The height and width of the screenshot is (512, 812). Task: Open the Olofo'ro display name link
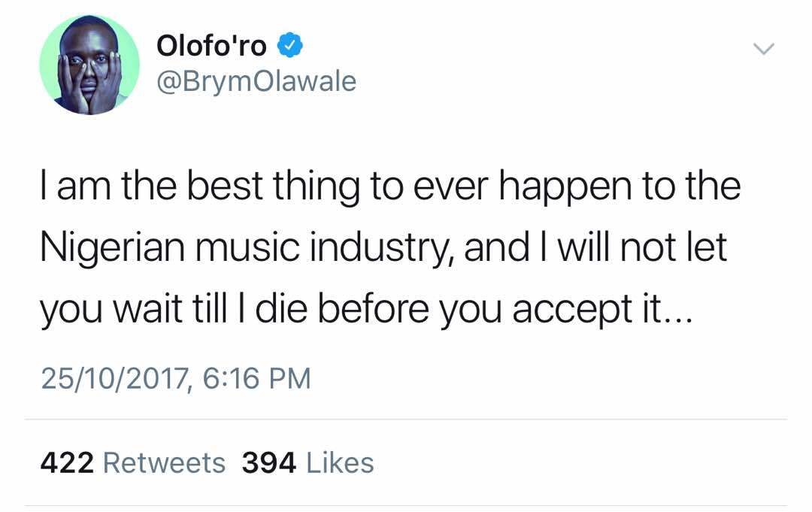click(x=211, y=47)
